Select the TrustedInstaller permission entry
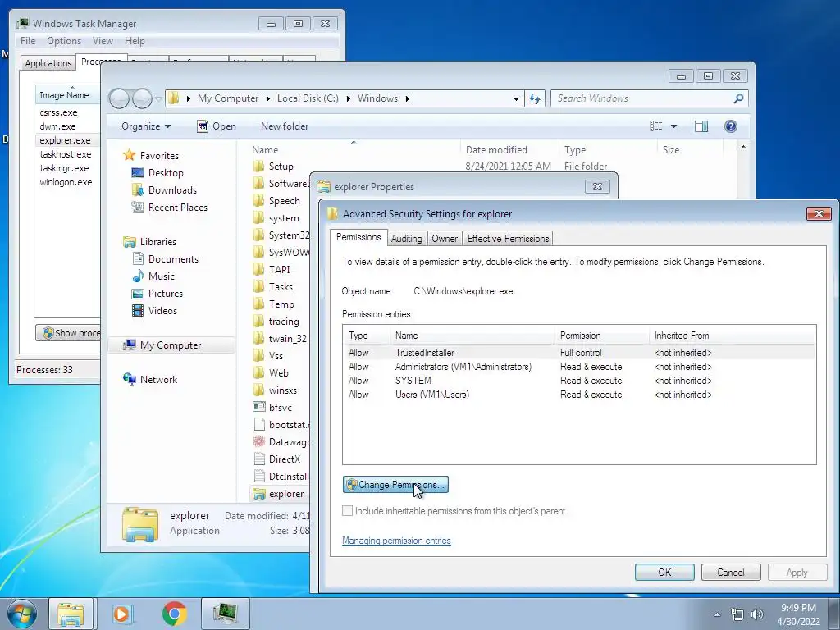Image resolution: width=840 pixels, height=630 pixels. 580,353
